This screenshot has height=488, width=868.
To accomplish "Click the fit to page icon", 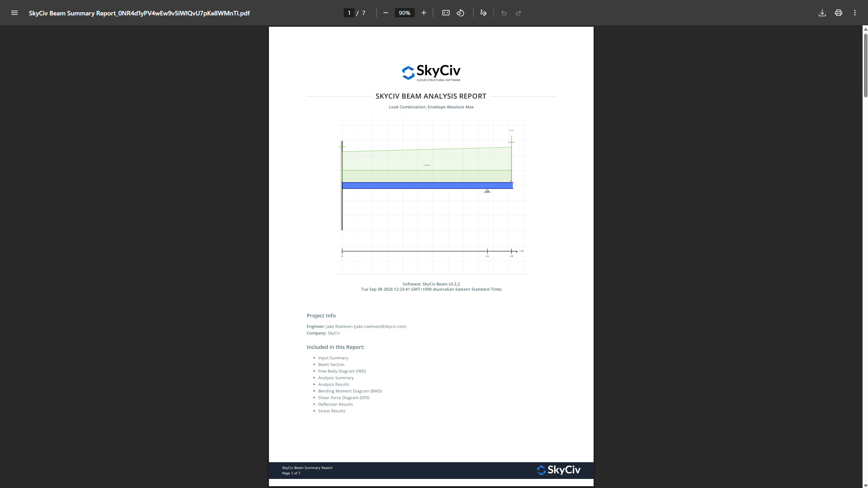I will 446,13.
